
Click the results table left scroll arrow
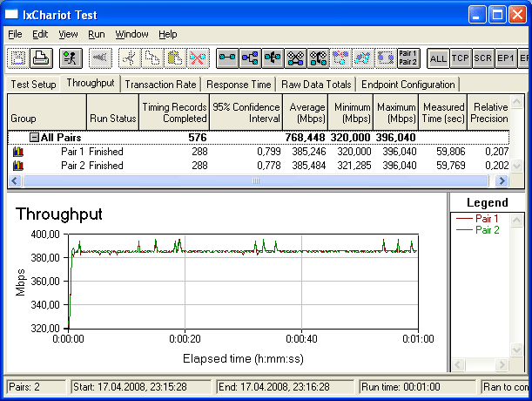pos(15,180)
